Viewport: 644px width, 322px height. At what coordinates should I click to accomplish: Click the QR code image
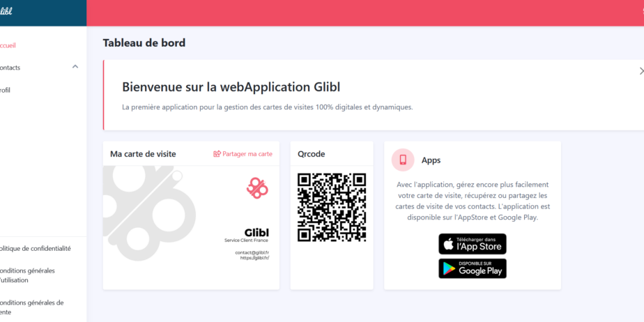coord(332,208)
